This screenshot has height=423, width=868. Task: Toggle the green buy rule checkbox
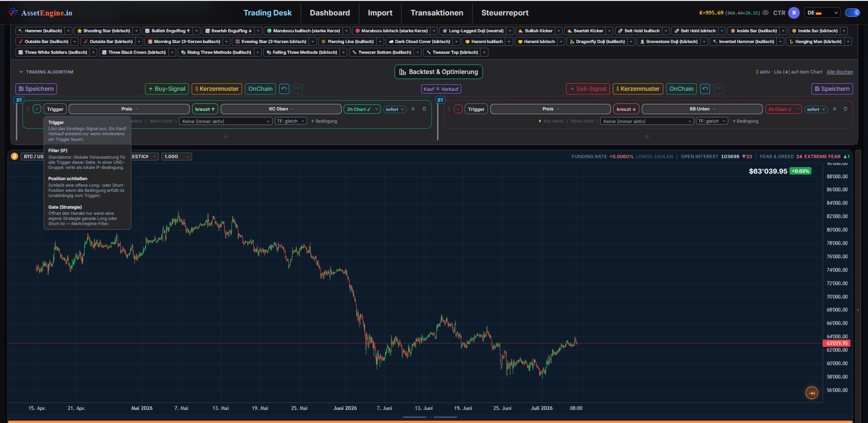(37, 109)
